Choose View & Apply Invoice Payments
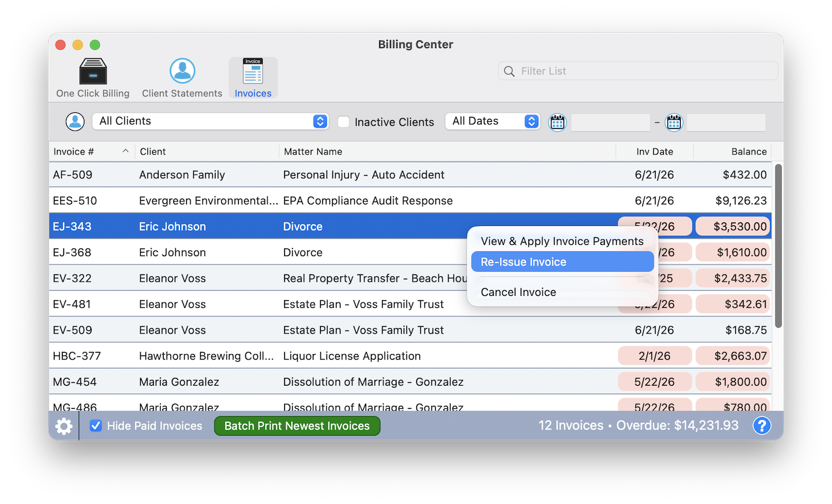The width and height of the screenshot is (832, 504). 562,241
